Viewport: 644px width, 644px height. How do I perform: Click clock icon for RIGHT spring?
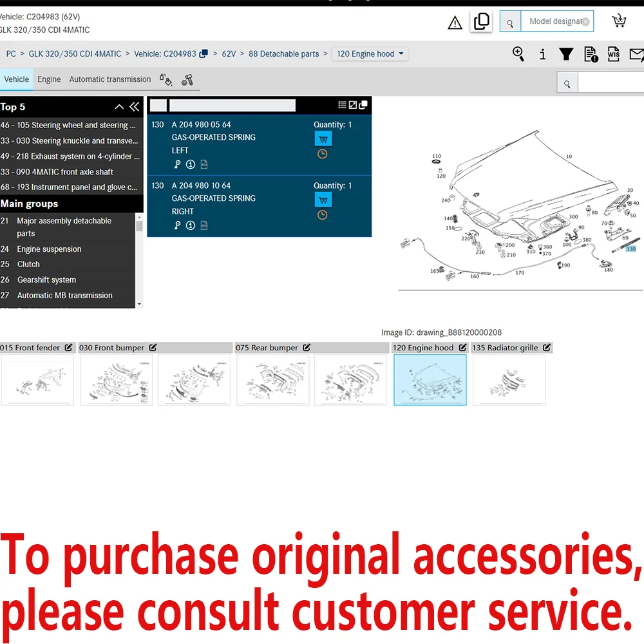click(323, 215)
